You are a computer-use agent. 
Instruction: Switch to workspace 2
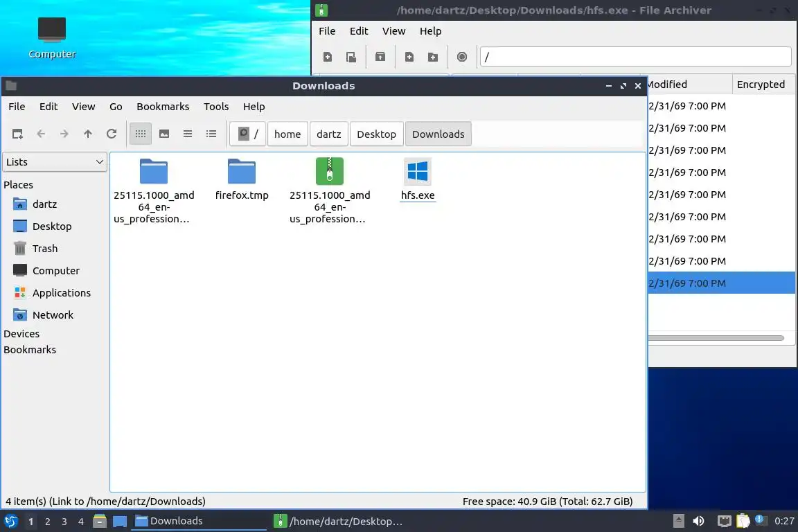(x=47, y=522)
